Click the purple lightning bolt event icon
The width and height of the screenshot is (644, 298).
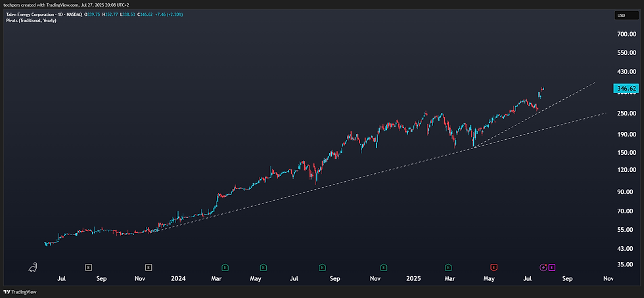point(543,268)
